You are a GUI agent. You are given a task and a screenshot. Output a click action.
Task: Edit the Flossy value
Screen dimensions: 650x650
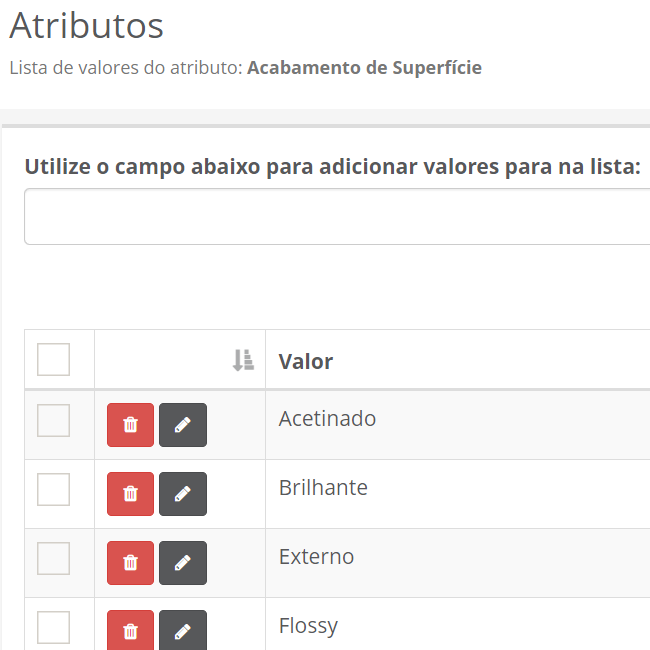[182, 631]
